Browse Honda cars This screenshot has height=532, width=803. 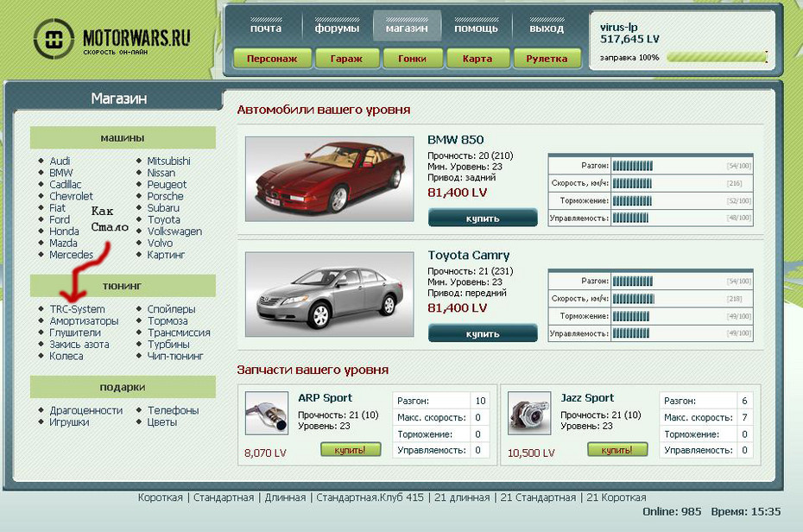pos(64,231)
